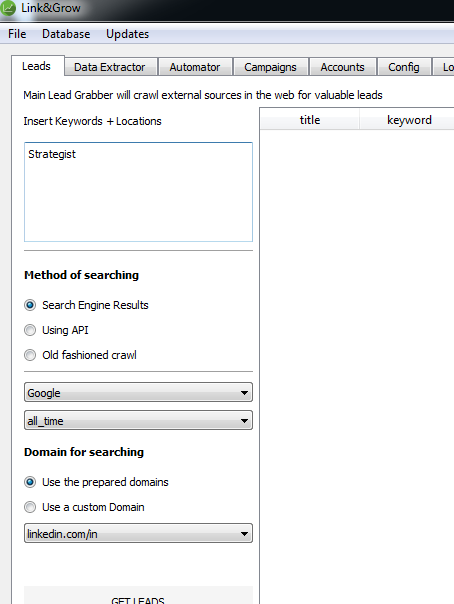Open the Database menu
The image size is (454, 604).
(x=66, y=34)
